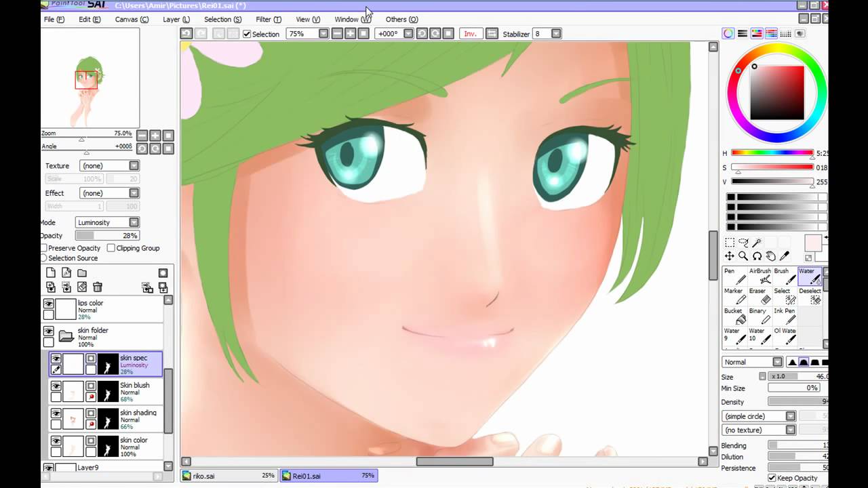Delete the selected layer with trash icon
The image size is (868, 488).
click(98, 287)
